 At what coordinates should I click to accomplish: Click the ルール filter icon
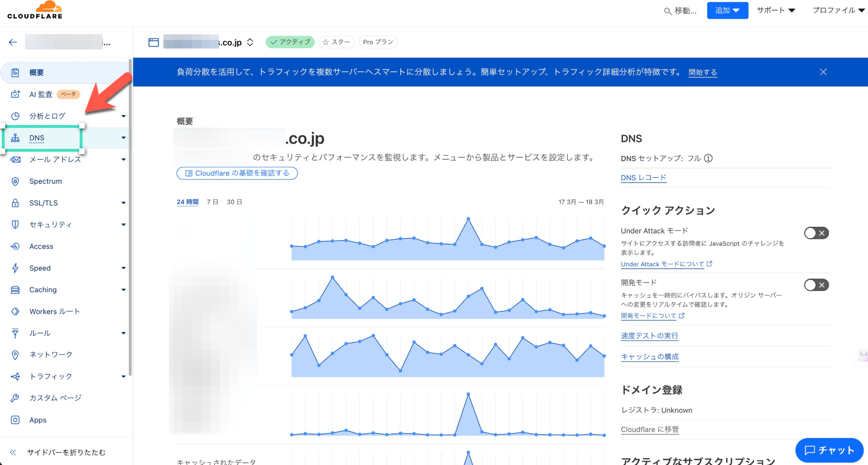click(x=15, y=333)
